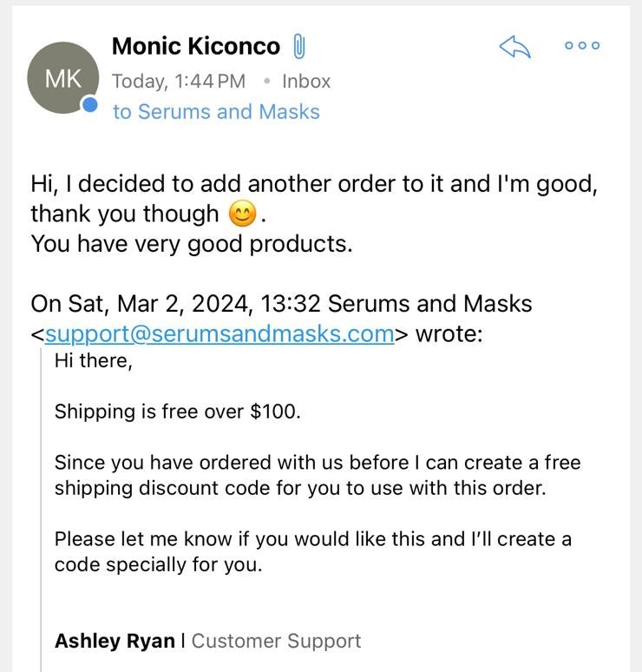Click the "Shipping is free over $100." line
The image size is (642, 672).
tap(178, 412)
